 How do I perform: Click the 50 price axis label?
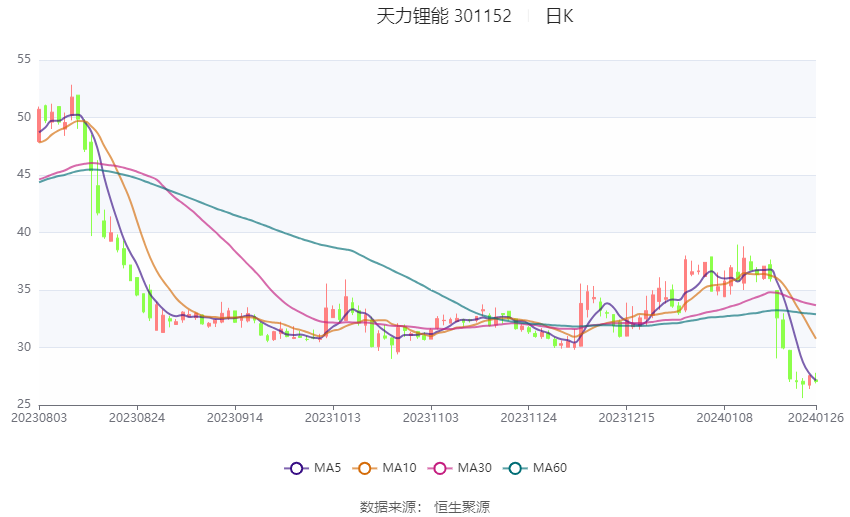point(24,117)
